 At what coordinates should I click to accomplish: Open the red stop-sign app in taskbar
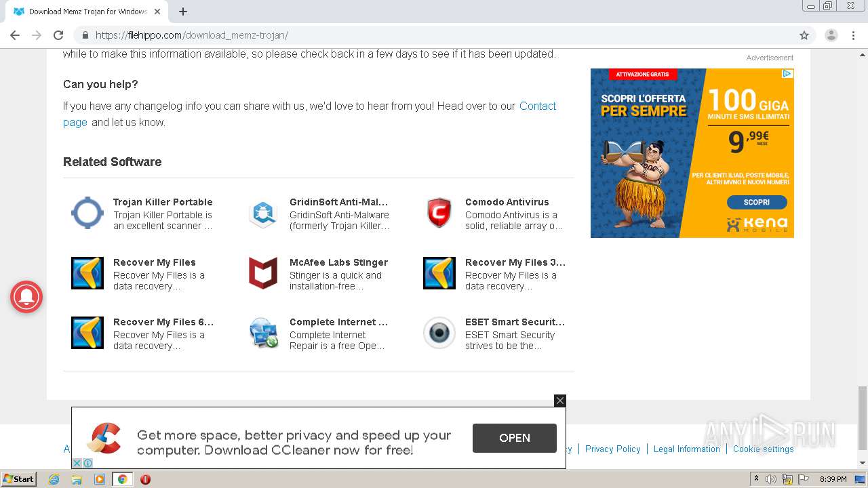pyautogui.click(x=145, y=479)
